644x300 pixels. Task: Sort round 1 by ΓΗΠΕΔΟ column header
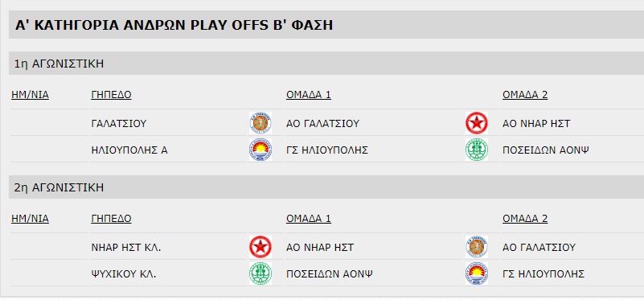111,96
